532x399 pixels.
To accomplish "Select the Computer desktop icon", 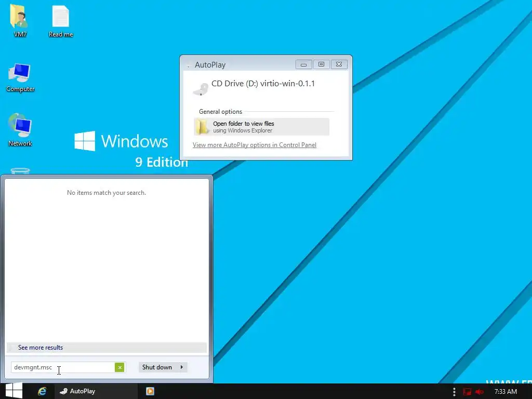I will tap(20, 78).
